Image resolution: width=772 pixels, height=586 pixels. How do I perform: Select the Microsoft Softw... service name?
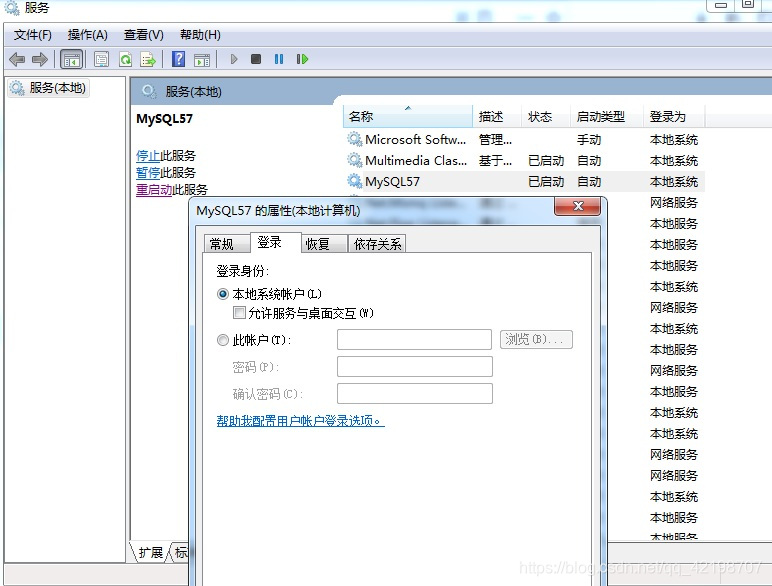415,139
